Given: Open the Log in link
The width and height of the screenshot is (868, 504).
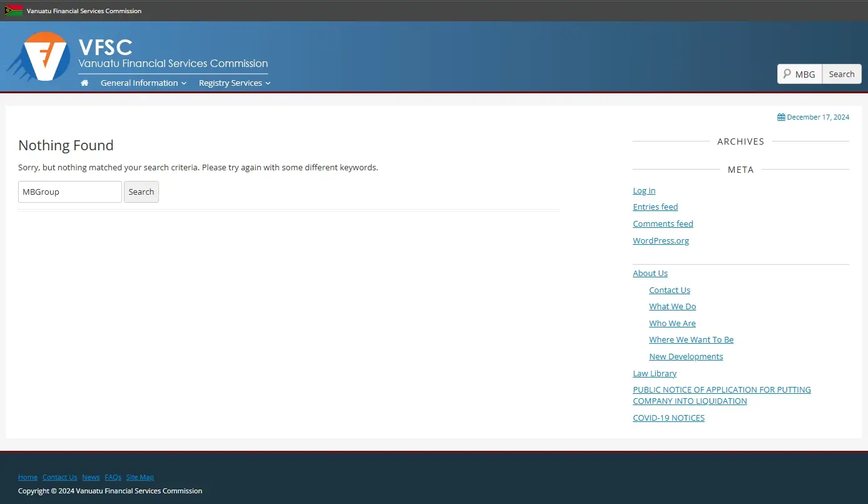Looking at the screenshot, I should coord(644,190).
